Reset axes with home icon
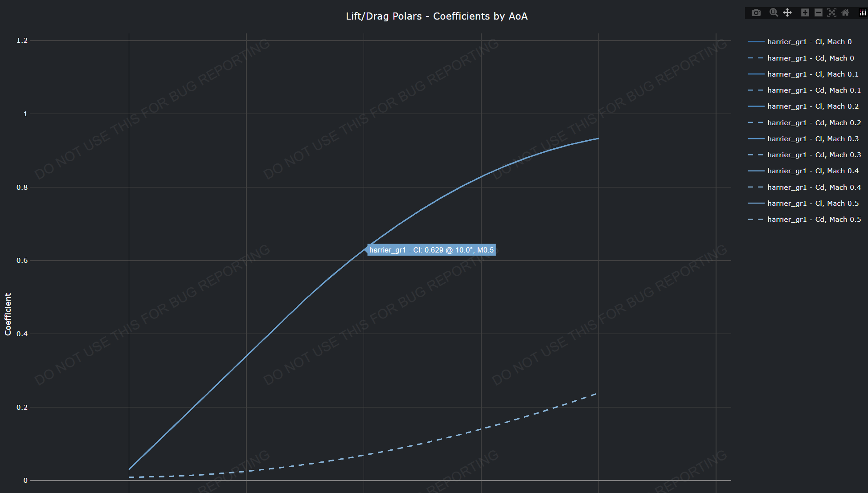The width and height of the screenshot is (868, 493). (845, 12)
